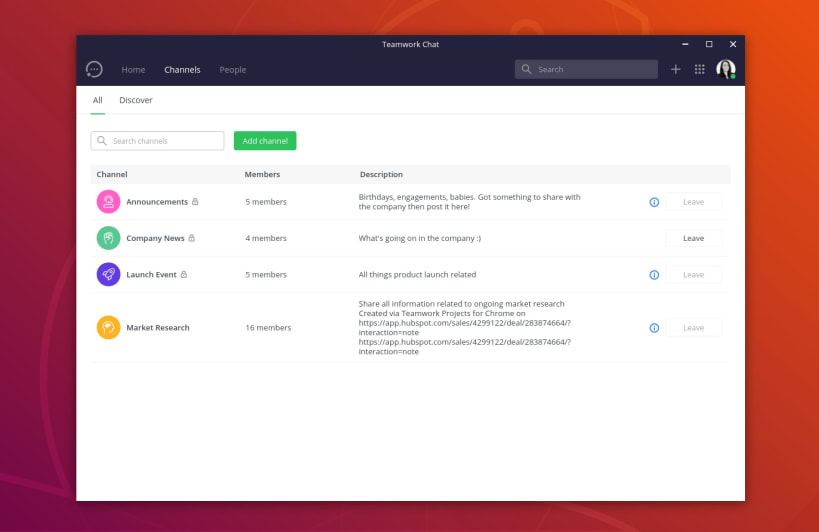Switch to the People section
The width and height of the screenshot is (819, 532).
click(x=232, y=69)
